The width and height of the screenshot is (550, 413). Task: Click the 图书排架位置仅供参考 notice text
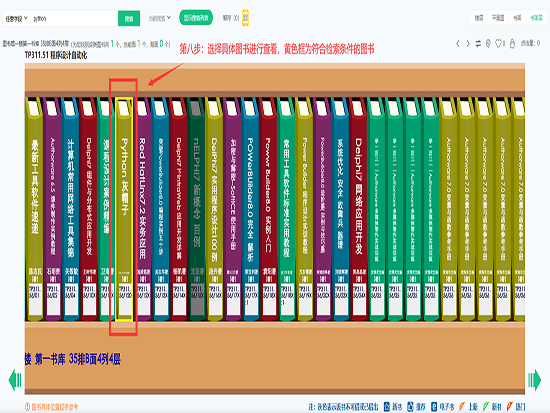click(55, 407)
